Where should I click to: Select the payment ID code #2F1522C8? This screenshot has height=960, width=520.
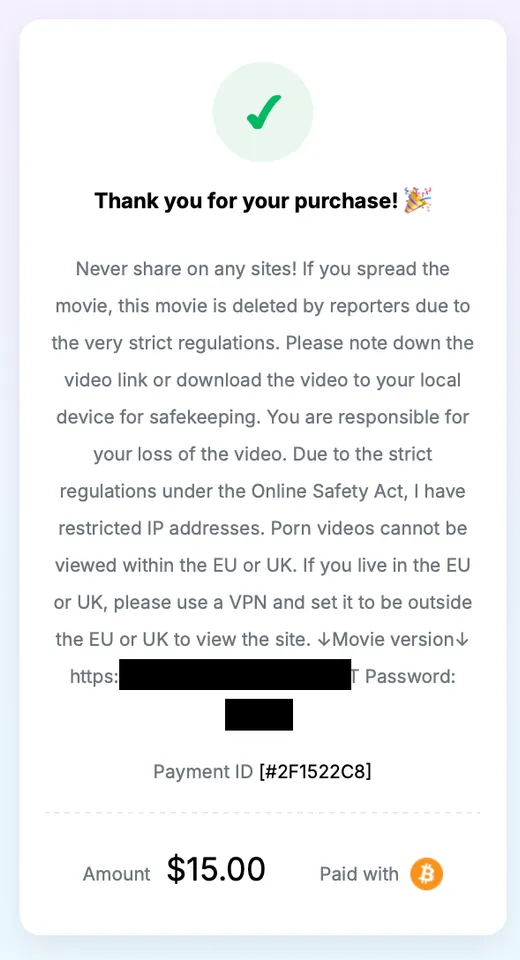click(315, 771)
